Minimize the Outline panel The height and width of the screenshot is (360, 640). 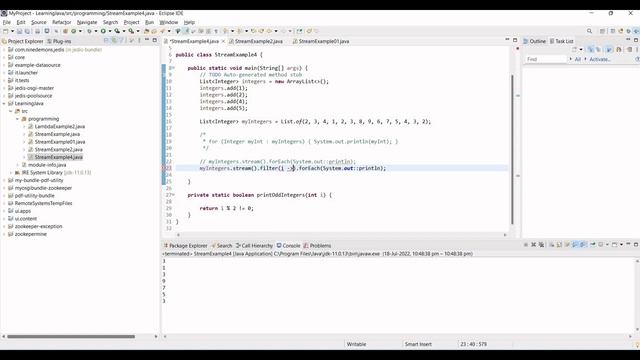[628, 40]
